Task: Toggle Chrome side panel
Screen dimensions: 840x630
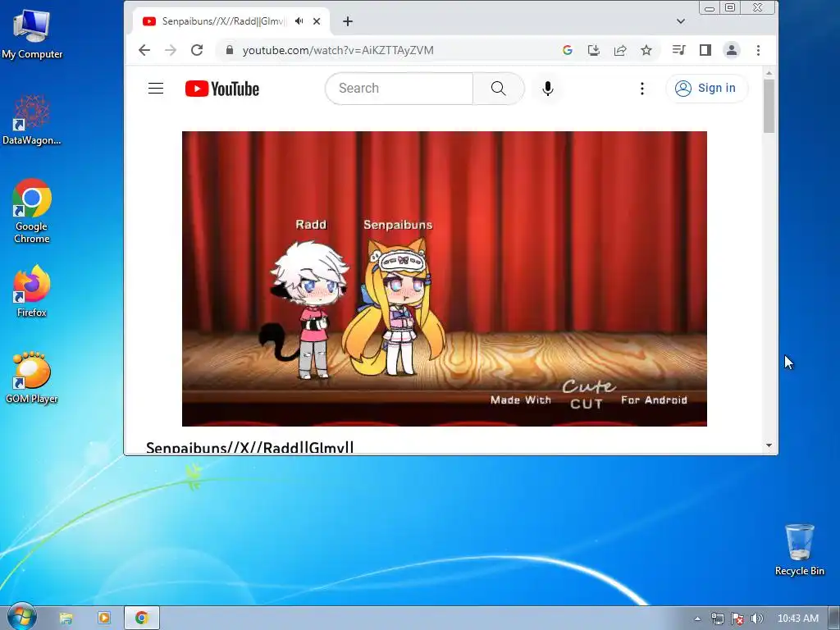Action: 705,50
